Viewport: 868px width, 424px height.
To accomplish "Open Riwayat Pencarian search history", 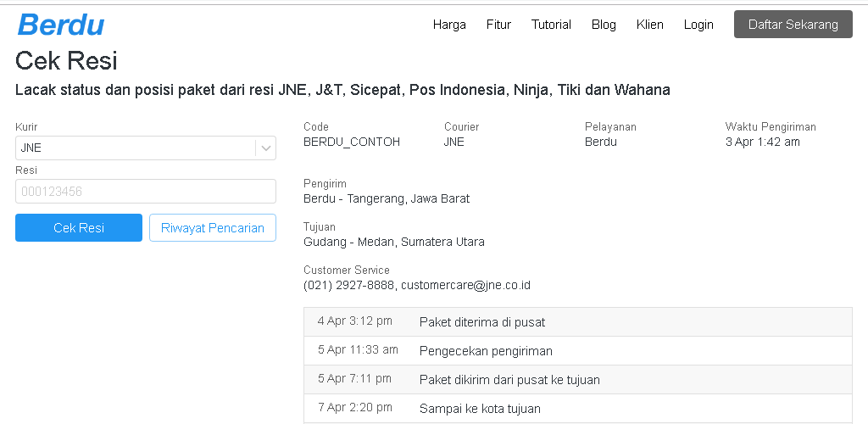I will tap(213, 227).
